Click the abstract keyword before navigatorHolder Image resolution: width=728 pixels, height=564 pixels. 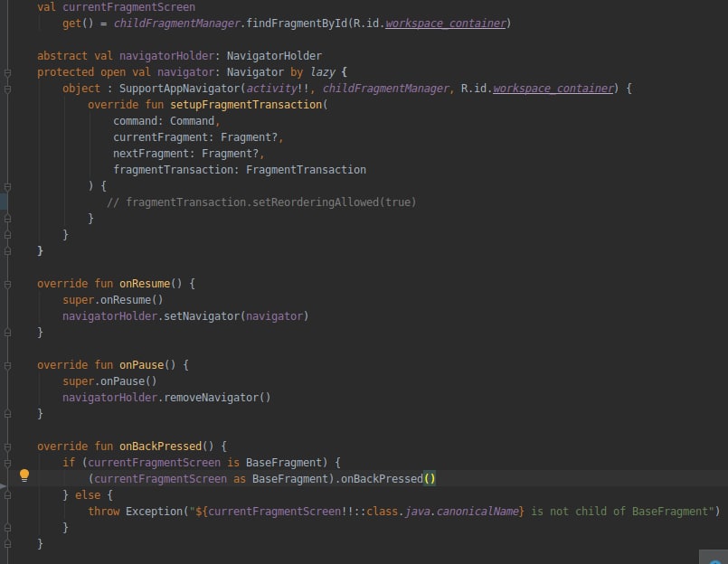62,56
